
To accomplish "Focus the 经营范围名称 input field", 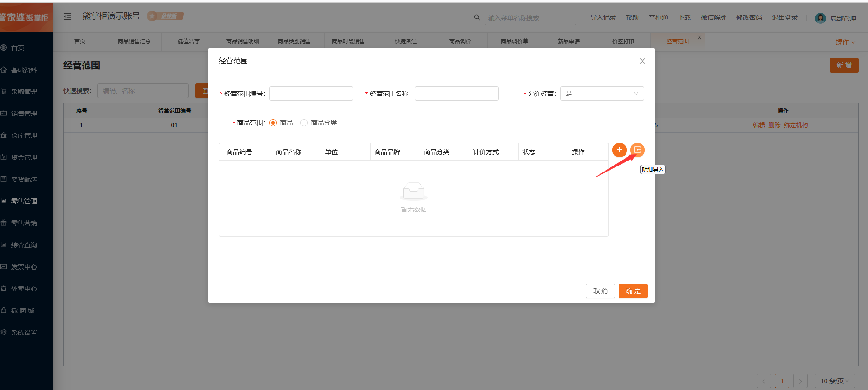I will tap(457, 94).
